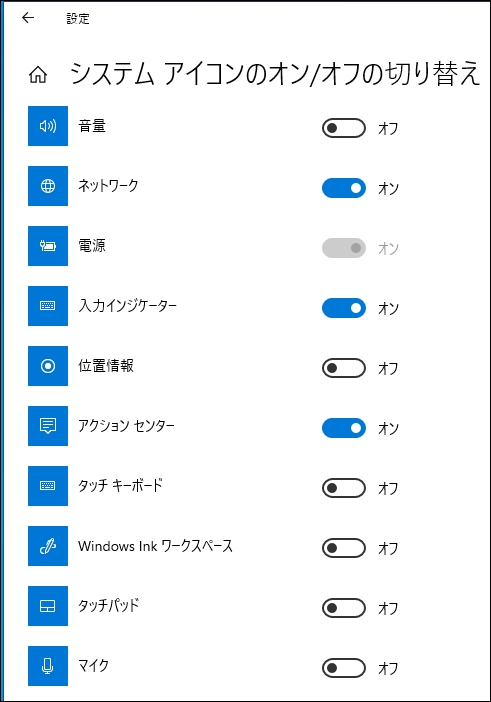Click the マイク microphone icon
Image resolution: width=491 pixels, height=702 pixels.
pyautogui.click(x=48, y=666)
